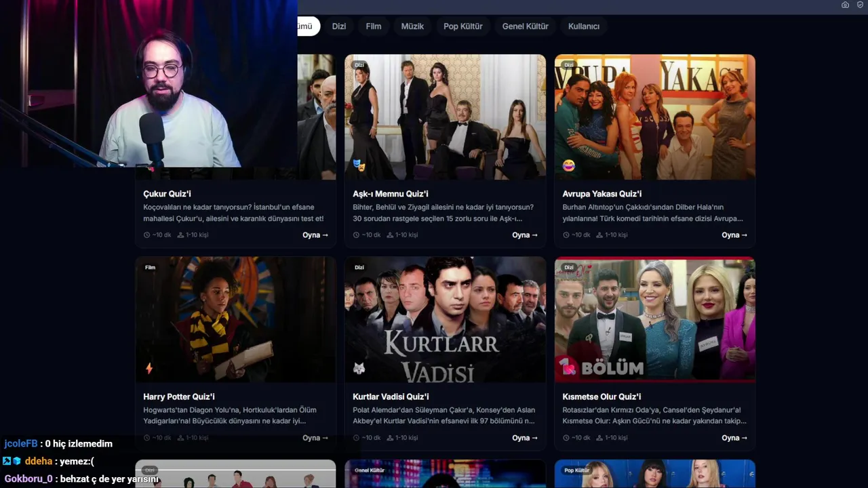Image resolution: width=868 pixels, height=488 pixels.
Task: Click Oyna on the Çukur Quiz'i card
Action: tap(315, 235)
